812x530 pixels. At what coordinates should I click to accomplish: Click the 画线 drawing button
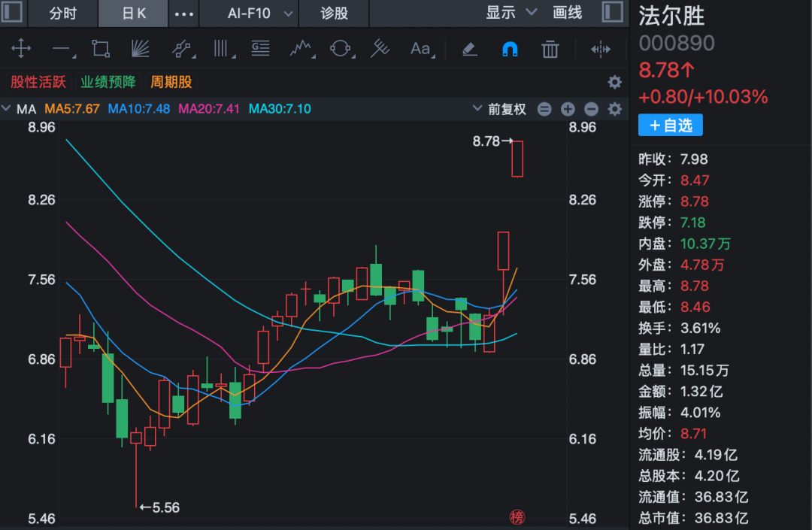pyautogui.click(x=567, y=13)
